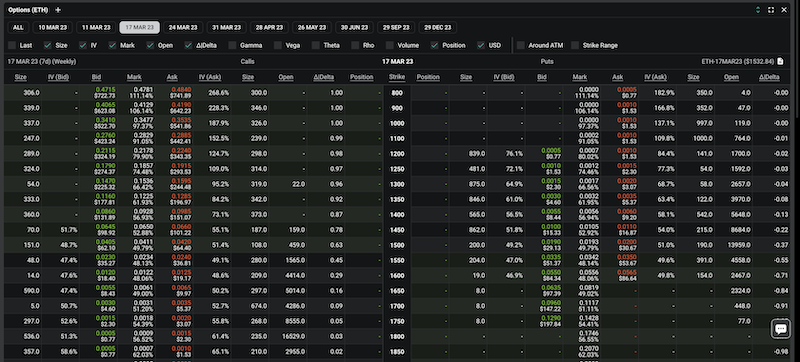Switch to the 26 MAY 23 expiry

[312, 28]
